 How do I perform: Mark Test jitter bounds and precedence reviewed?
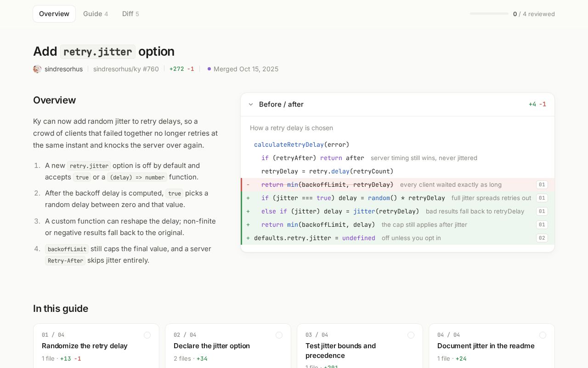pyautogui.click(x=411, y=335)
